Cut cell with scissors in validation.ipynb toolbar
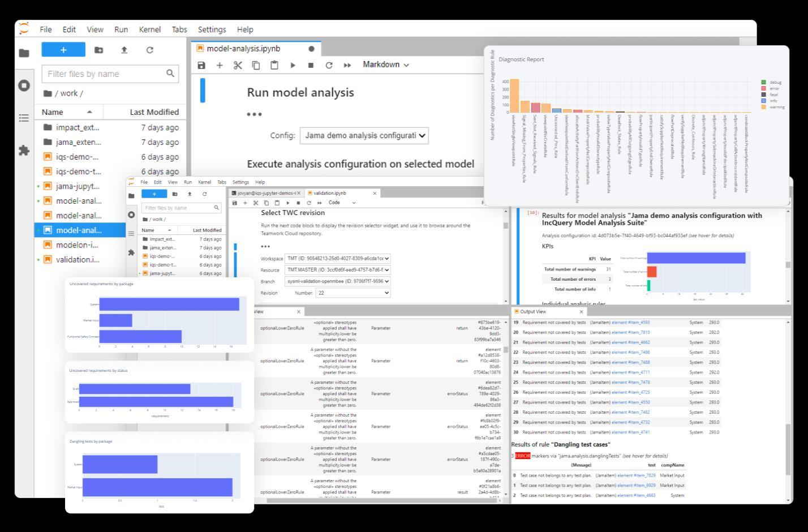Image resolution: width=808 pixels, height=532 pixels. 256,203
